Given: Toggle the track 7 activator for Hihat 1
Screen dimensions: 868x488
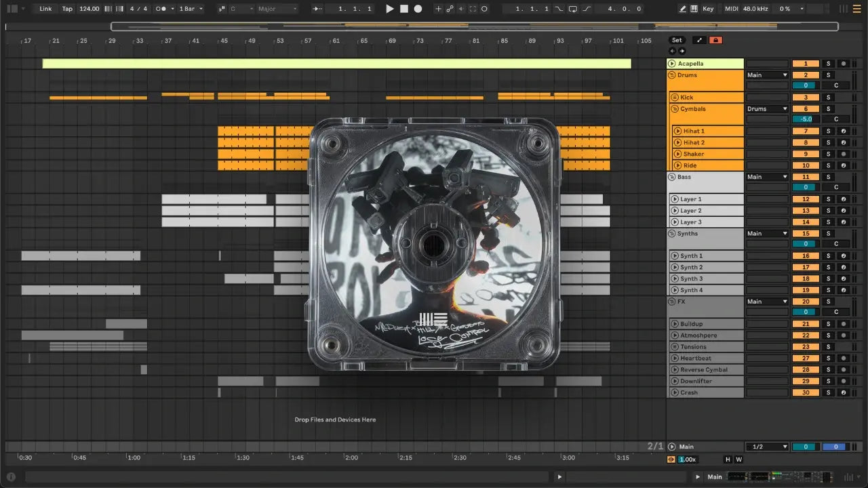Looking at the screenshot, I should [x=806, y=131].
